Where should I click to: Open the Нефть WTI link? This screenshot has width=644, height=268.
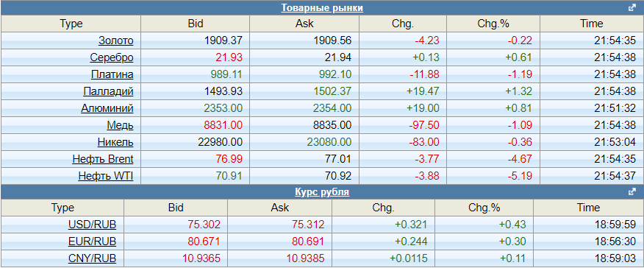[x=106, y=177]
